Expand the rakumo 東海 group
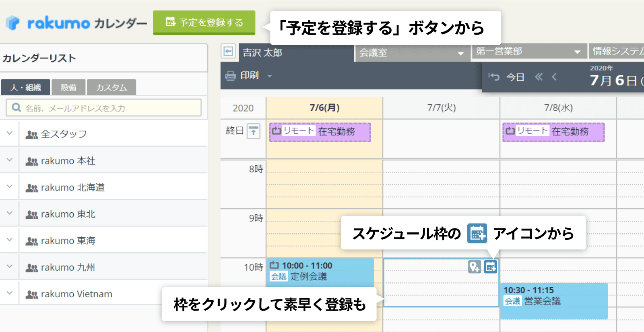The width and height of the screenshot is (644, 332). [x=9, y=240]
